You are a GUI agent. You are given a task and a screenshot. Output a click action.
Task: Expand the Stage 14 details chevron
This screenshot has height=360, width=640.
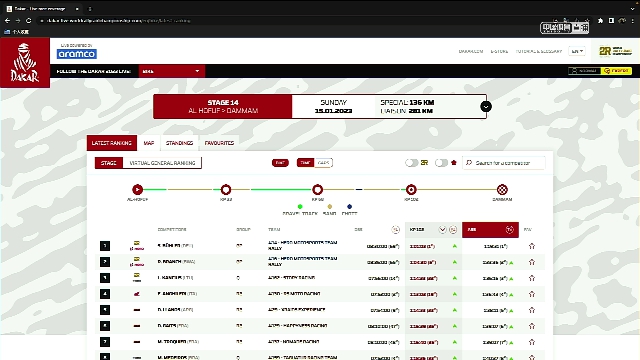(x=486, y=107)
